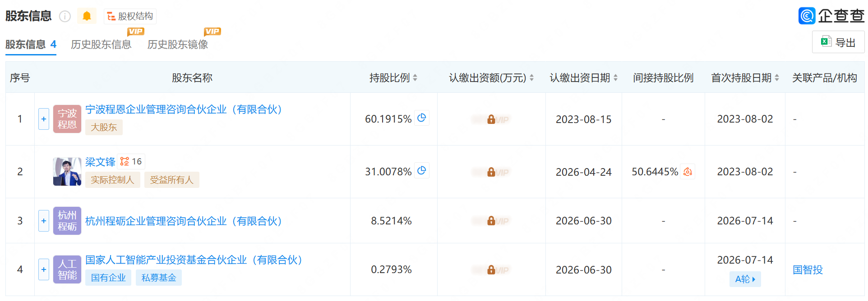Click the 实际控制人 tag
Image resolution: width=868 pixels, height=301 pixels.
113,180
